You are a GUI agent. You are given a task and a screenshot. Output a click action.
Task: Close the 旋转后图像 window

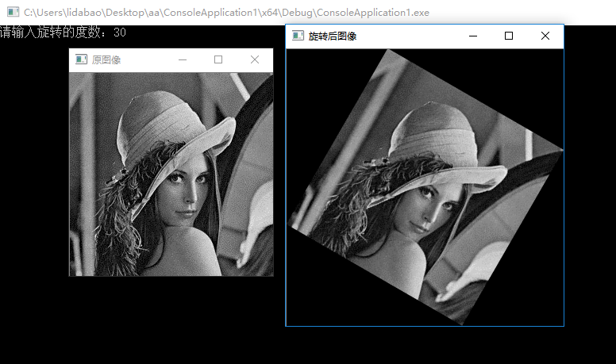pyautogui.click(x=545, y=36)
